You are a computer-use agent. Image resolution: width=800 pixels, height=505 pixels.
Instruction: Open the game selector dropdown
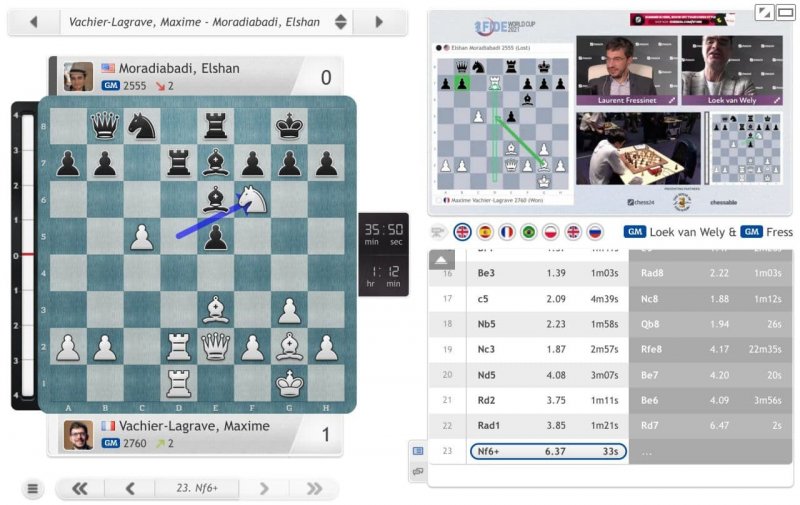(340, 21)
